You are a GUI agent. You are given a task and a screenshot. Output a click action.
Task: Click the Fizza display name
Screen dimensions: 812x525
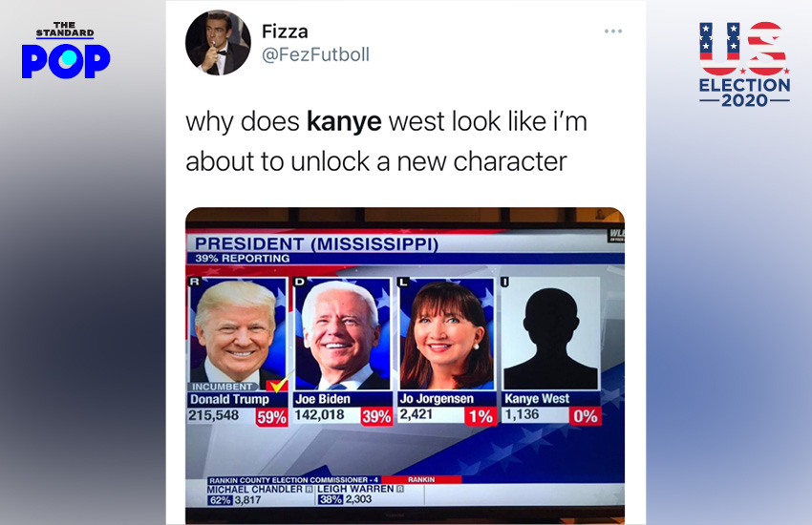(285, 31)
